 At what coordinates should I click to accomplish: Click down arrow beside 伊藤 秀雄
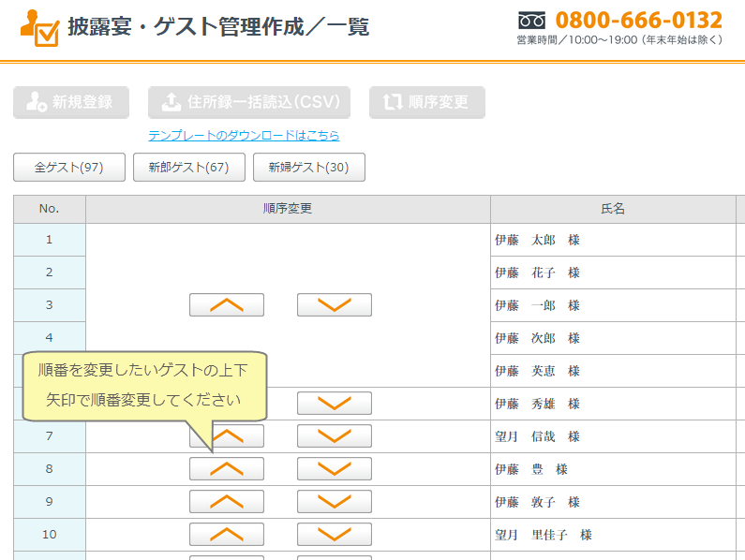(335, 404)
